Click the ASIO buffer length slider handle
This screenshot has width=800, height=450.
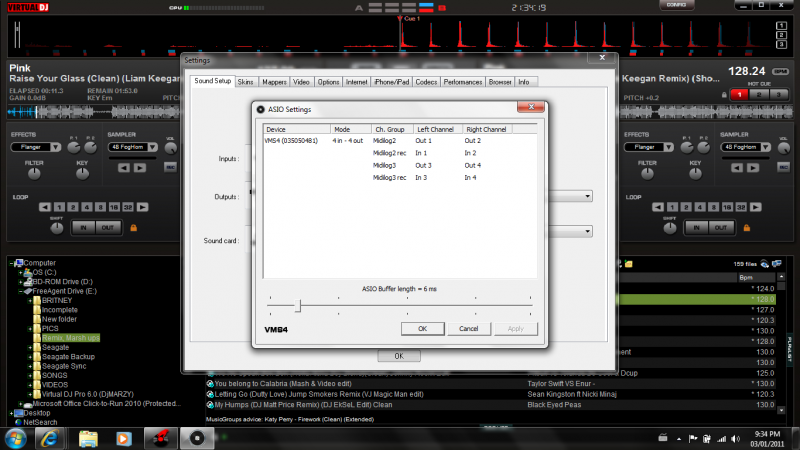[297, 305]
